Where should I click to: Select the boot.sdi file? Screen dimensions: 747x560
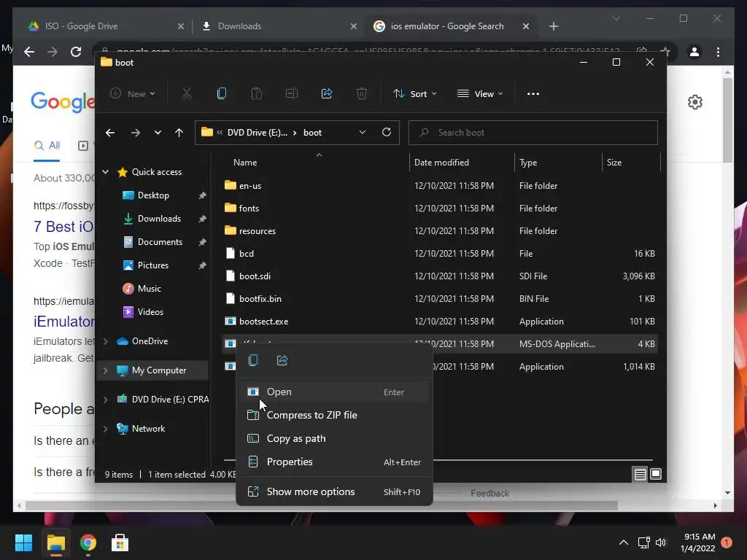[255, 276]
